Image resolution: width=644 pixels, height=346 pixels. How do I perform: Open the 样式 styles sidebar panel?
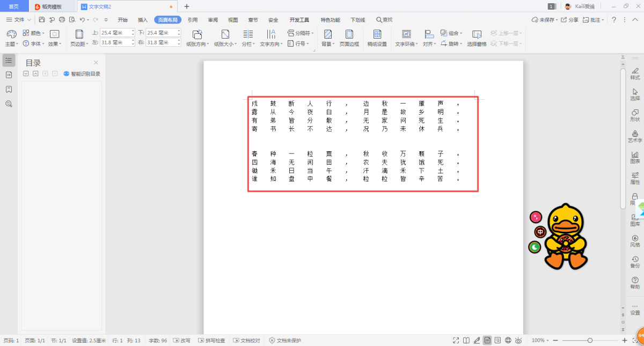click(635, 73)
